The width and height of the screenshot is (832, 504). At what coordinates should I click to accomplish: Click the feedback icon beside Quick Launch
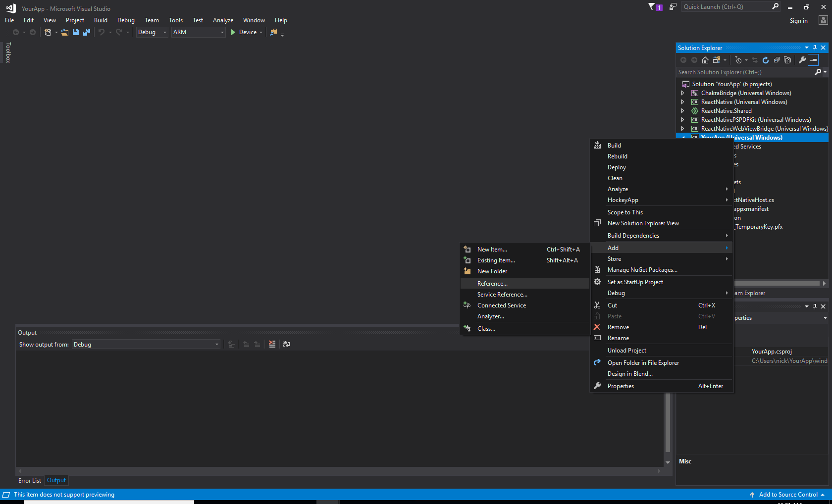coord(673,6)
